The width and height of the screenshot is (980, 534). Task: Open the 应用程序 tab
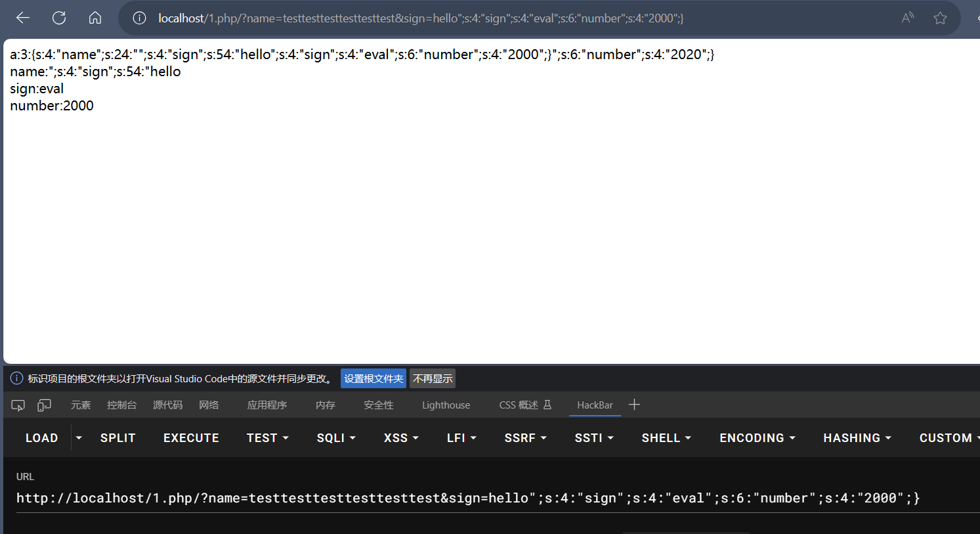[267, 405]
